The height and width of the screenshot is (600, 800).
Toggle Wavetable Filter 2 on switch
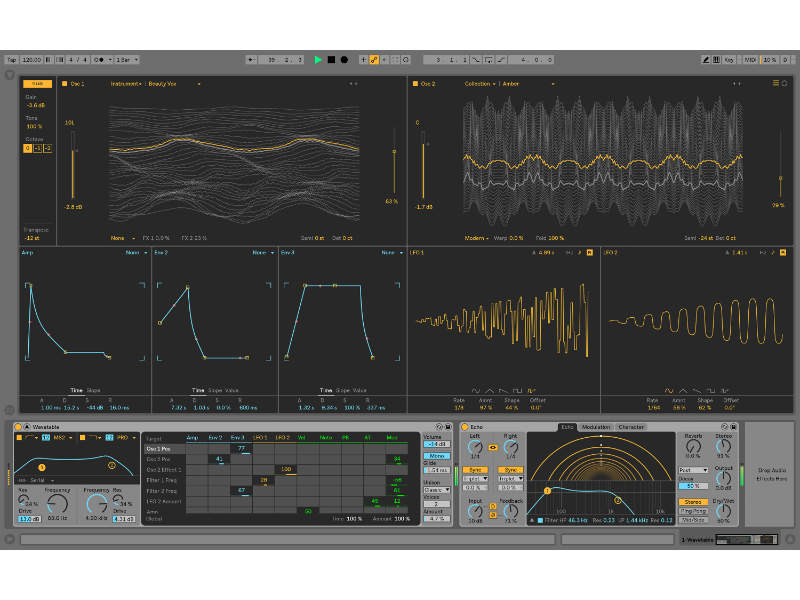(x=82, y=438)
